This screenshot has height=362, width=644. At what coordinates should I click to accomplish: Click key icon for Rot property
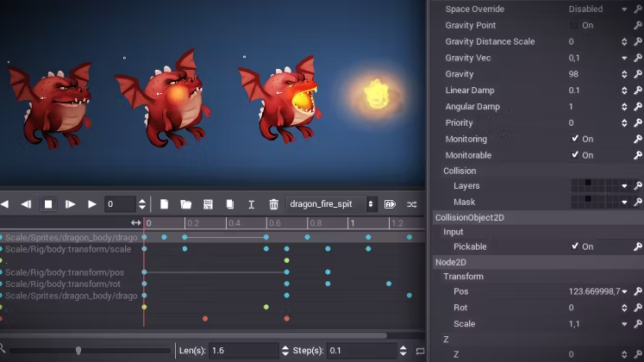(x=638, y=308)
